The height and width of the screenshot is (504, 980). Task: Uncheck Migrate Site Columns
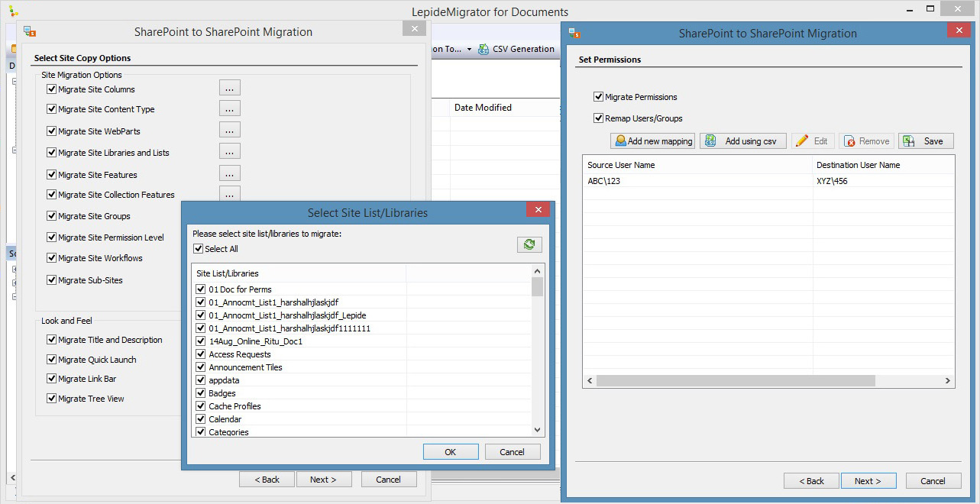click(x=52, y=89)
